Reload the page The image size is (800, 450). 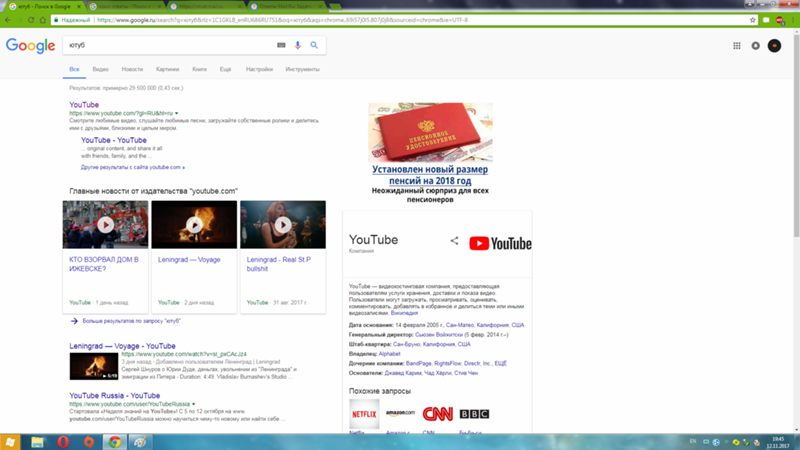[x=31, y=20]
